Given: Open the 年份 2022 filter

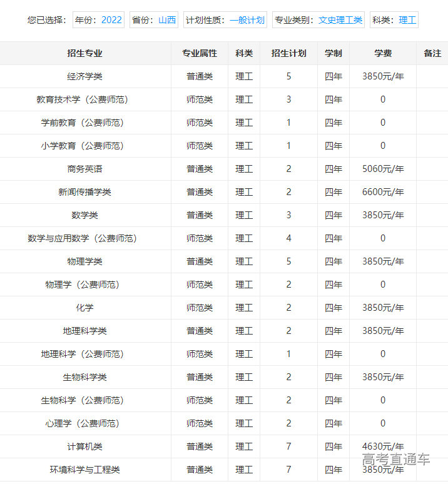Looking at the screenshot, I should pyautogui.click(x=98, y=20).
